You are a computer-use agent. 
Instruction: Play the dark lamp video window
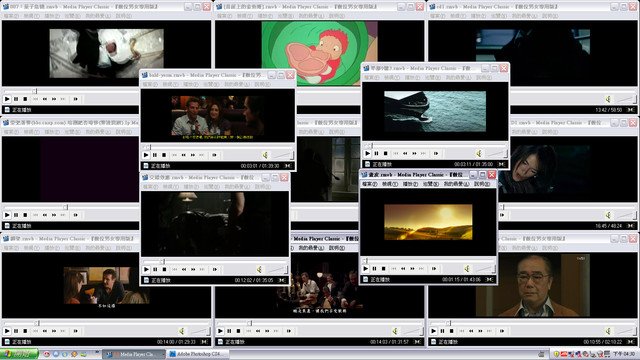[146, 269]
